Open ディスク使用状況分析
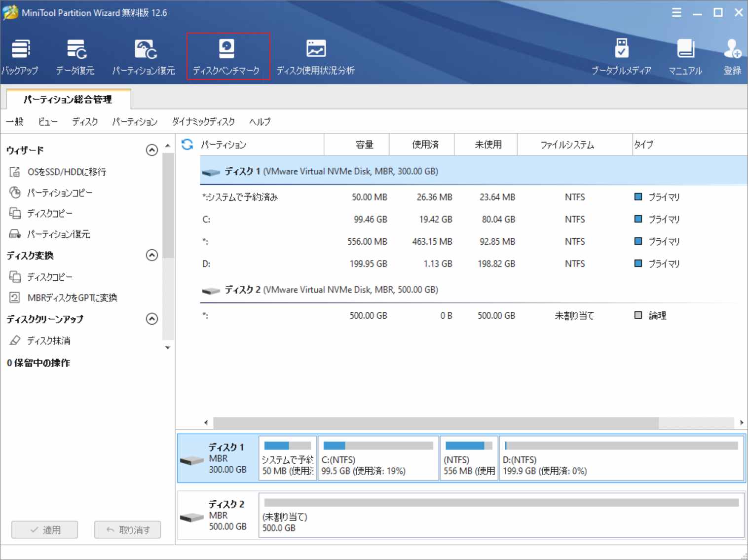The image size is (748, 560). coord(316,54)
